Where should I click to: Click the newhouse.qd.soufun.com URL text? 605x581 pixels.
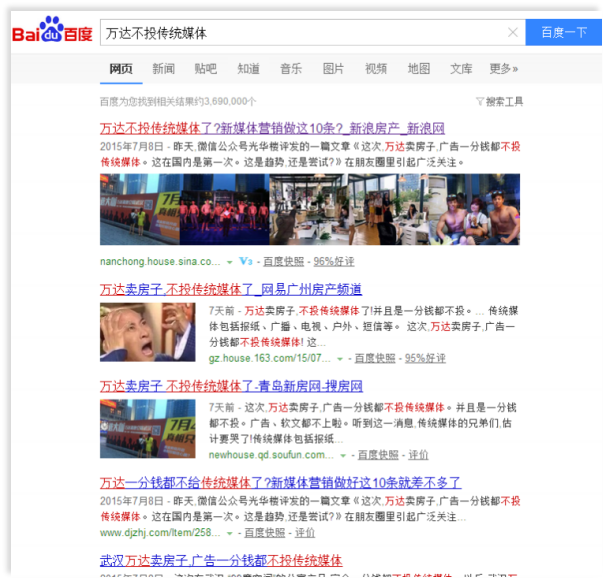click(271, 455)
